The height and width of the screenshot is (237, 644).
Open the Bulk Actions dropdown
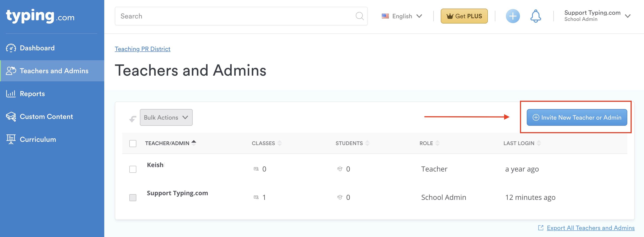click(x=166, y=117)
